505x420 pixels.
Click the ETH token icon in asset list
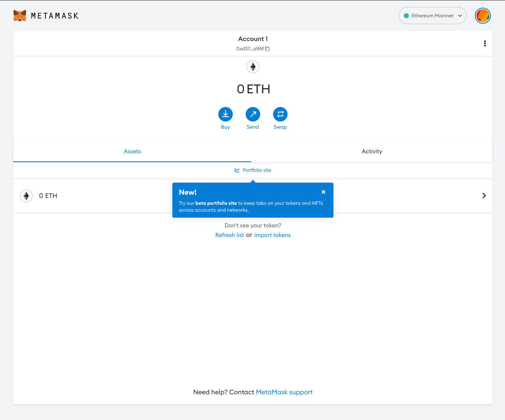coord(26,196)
